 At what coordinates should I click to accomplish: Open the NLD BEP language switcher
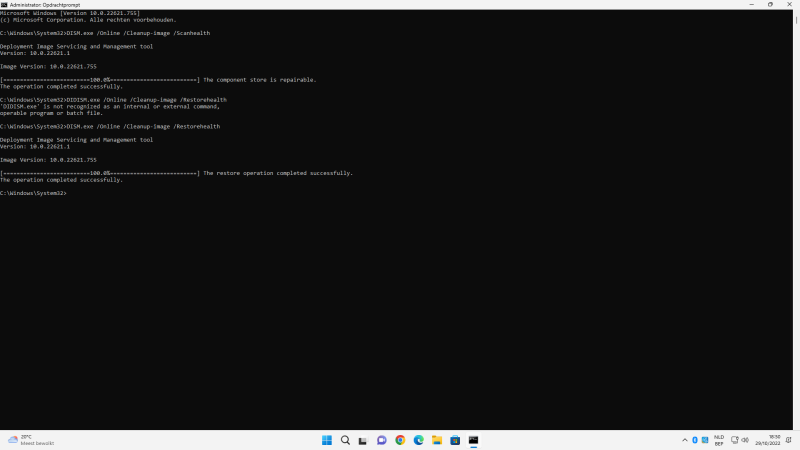pos(718,440)
